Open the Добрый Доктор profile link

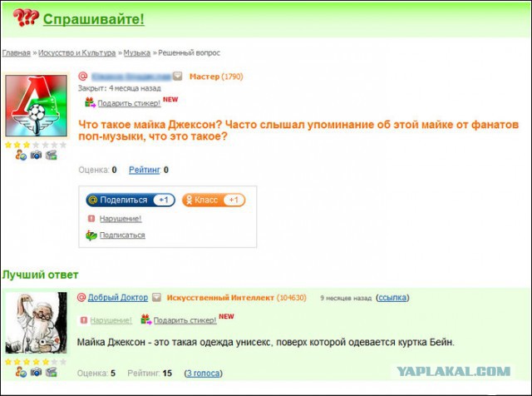click(118, 298)
